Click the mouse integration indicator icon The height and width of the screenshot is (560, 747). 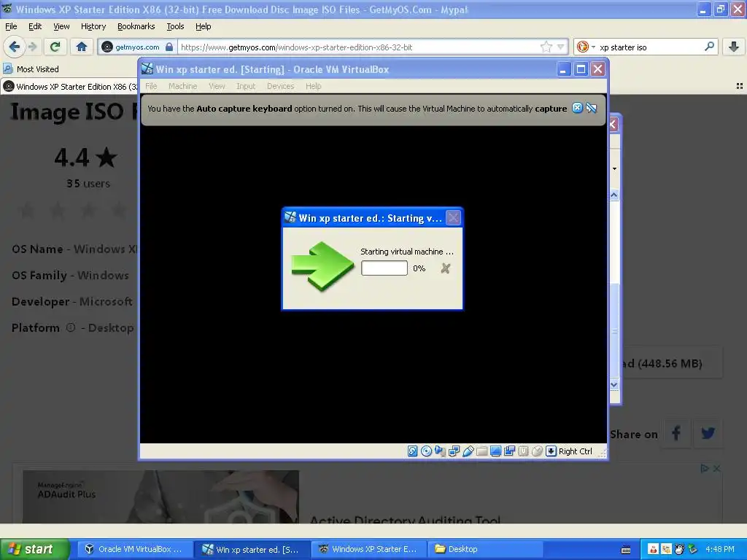pos(537,451)
